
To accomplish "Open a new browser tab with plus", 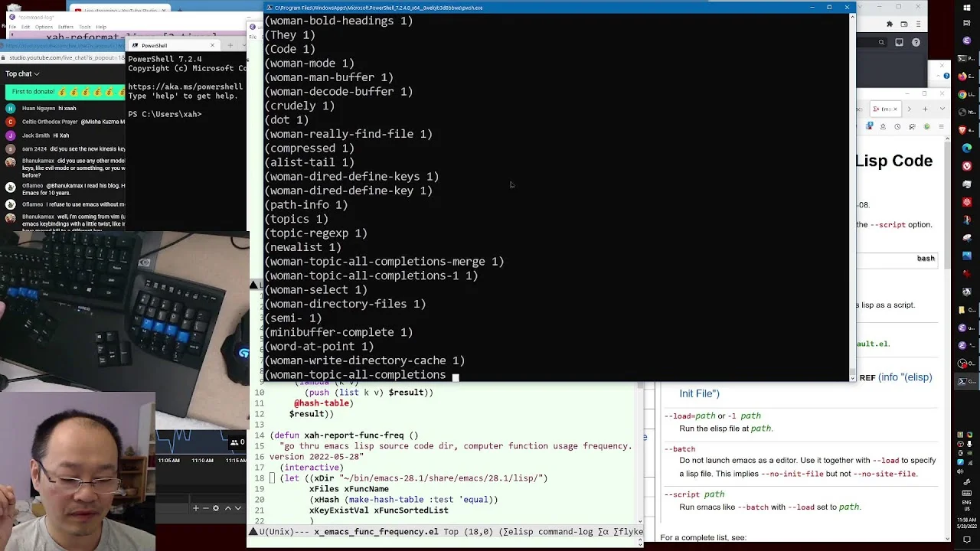I will [925, 109].
